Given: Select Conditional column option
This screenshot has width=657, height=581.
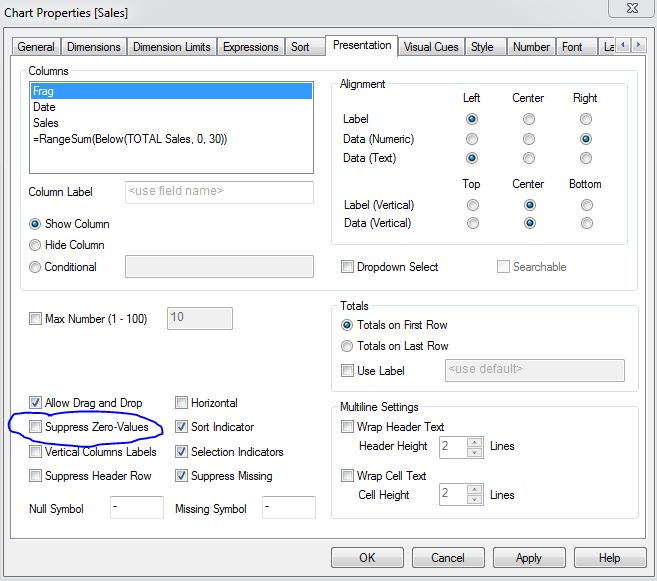Looking at the screenshot, I should click(x=35, y=267).
